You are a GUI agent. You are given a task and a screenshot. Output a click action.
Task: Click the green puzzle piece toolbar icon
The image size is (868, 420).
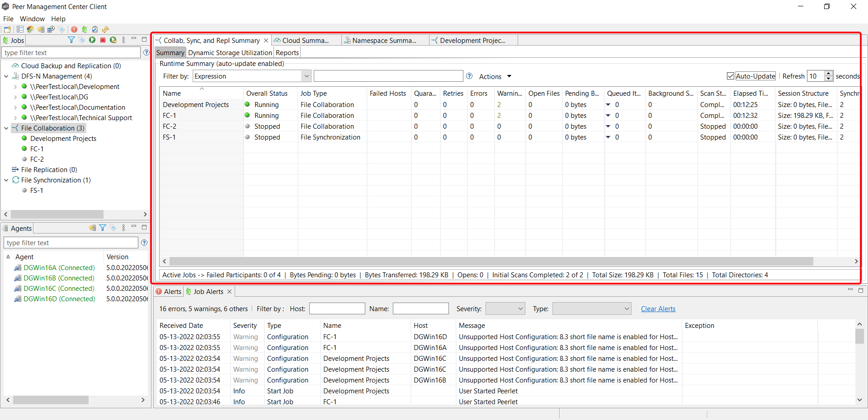pos(85,29)
